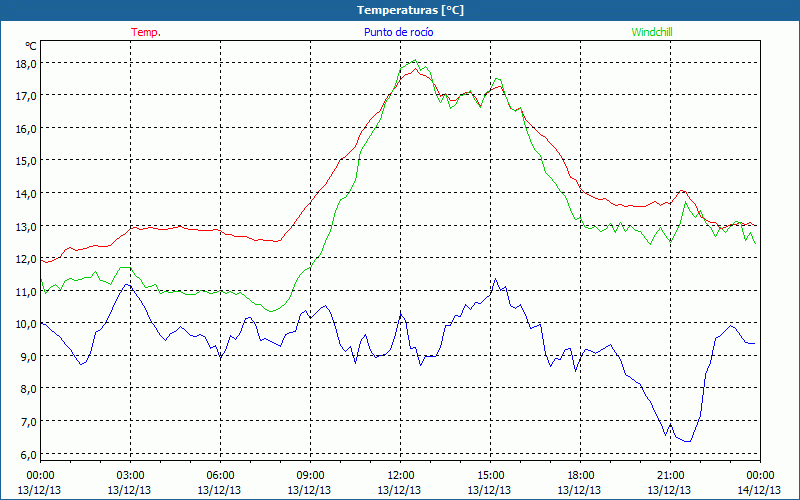This screenshot has height=500, width=800.
Task: Click the 15:00 time axis label
Action: [x=490, y=476]
